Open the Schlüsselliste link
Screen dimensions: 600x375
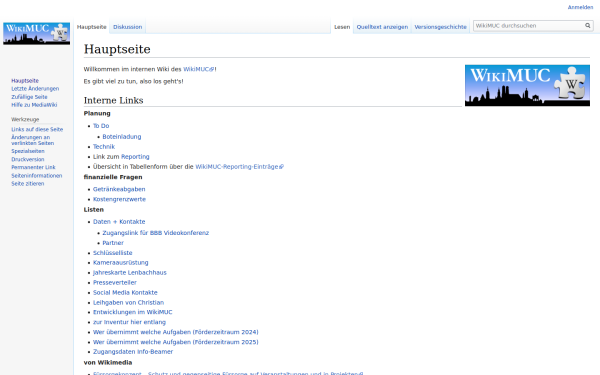pos(112,253)
